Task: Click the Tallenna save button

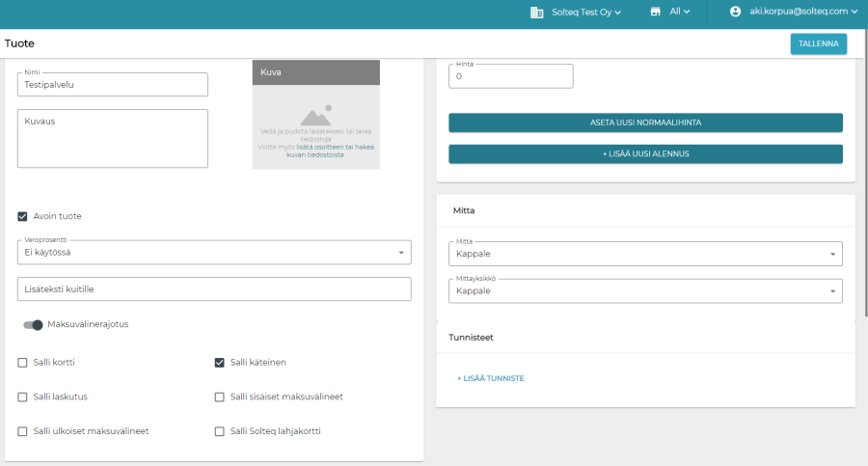Action: coord(818,43)
